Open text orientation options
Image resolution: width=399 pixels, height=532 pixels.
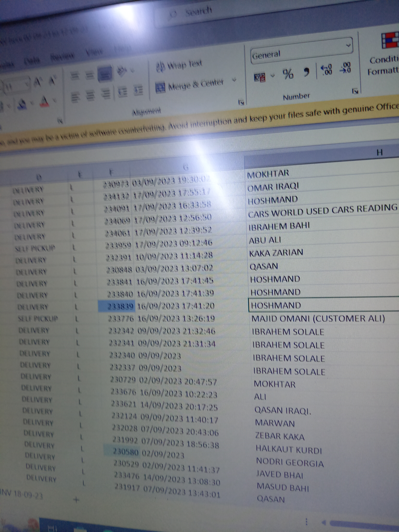(x=121, y=71)
